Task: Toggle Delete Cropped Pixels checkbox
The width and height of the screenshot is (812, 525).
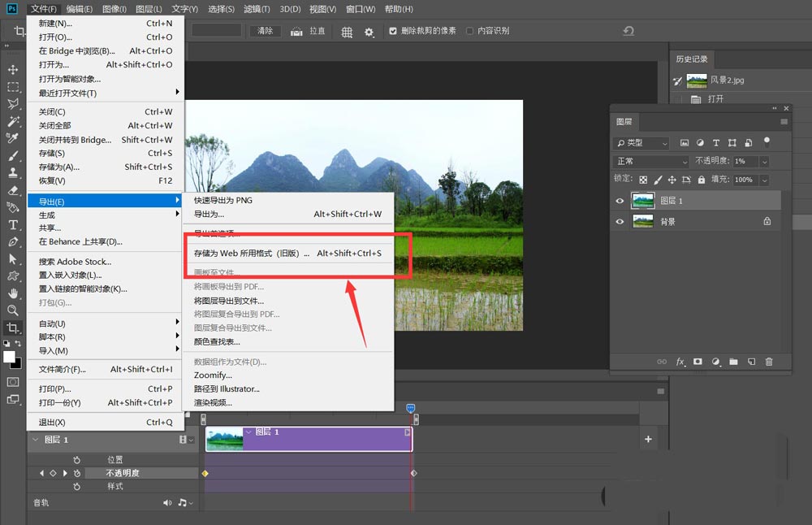Action: point(393,31)
